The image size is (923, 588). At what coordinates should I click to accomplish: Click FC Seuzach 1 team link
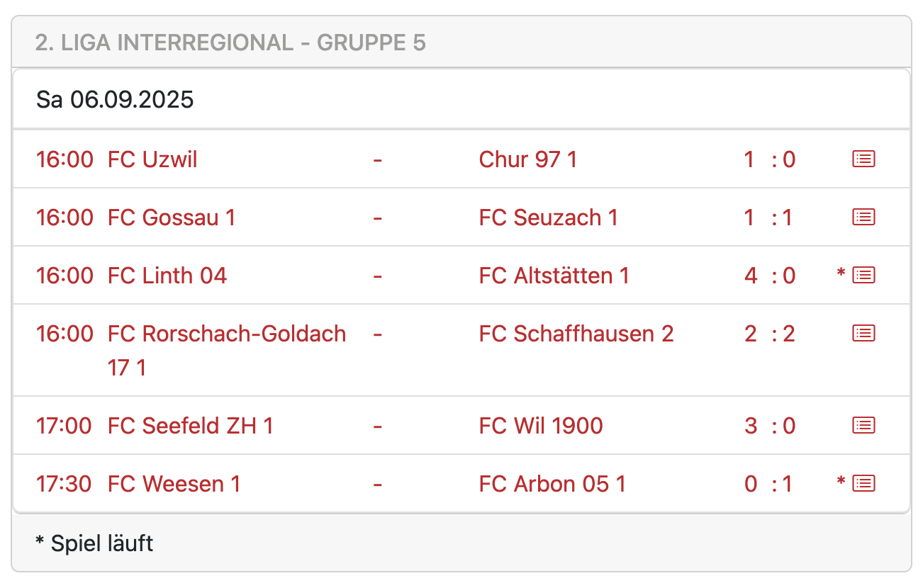[548, 217]
